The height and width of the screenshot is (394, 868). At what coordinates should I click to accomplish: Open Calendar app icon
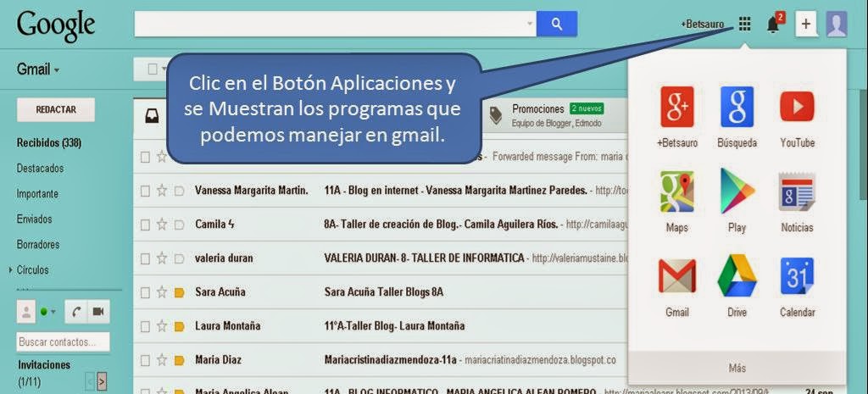(797, 275)
